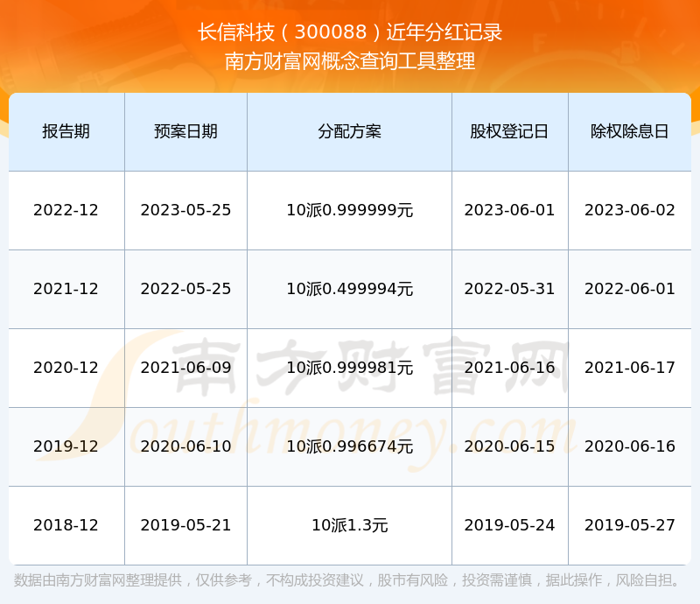
Task: Select the proposal date 2019-05-21
Action: point(185,525)
